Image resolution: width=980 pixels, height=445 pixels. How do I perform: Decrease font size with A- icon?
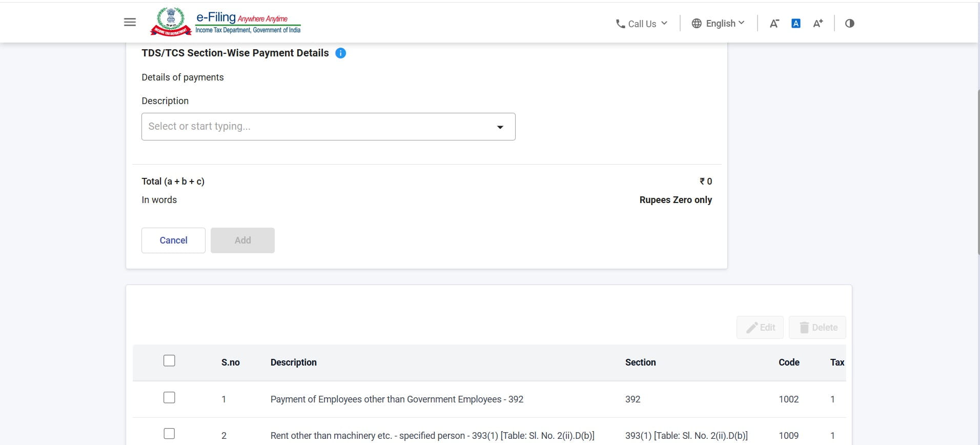[x=774, y=23]
